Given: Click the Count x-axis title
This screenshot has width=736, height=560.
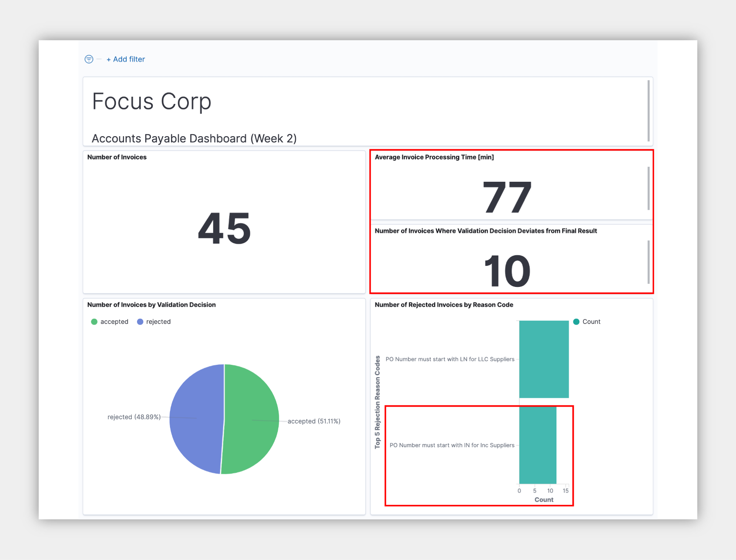Looking at the screenshot, I should click(x=544, y=499).
